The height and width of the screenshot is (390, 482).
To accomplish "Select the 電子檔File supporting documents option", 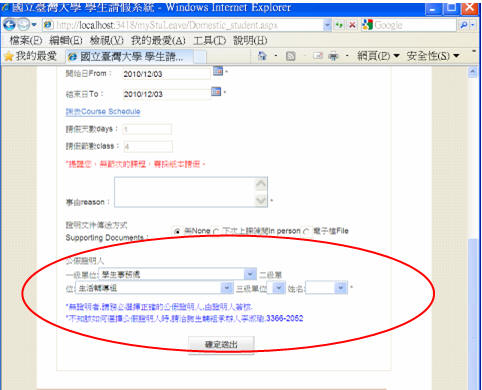I will (307, 231).
